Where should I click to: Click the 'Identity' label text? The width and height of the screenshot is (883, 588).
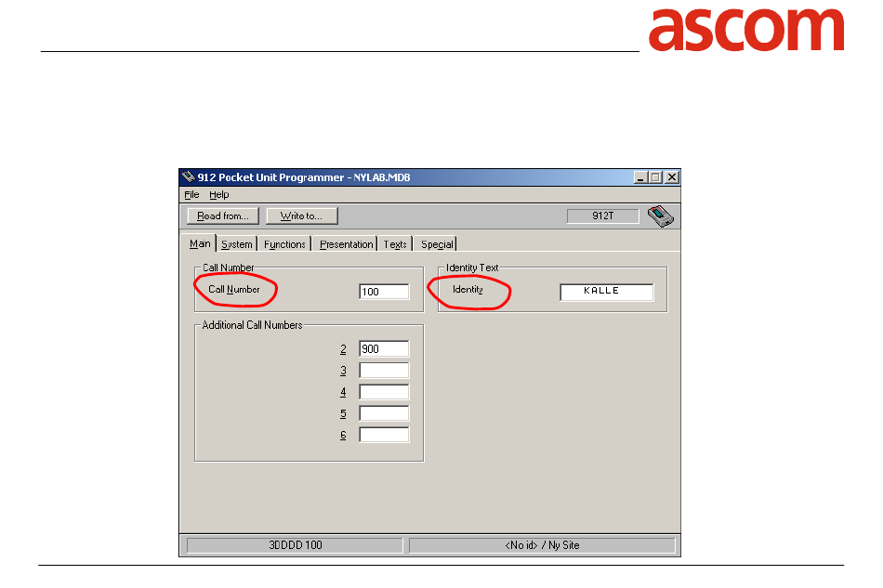click(x=468, y=289)
